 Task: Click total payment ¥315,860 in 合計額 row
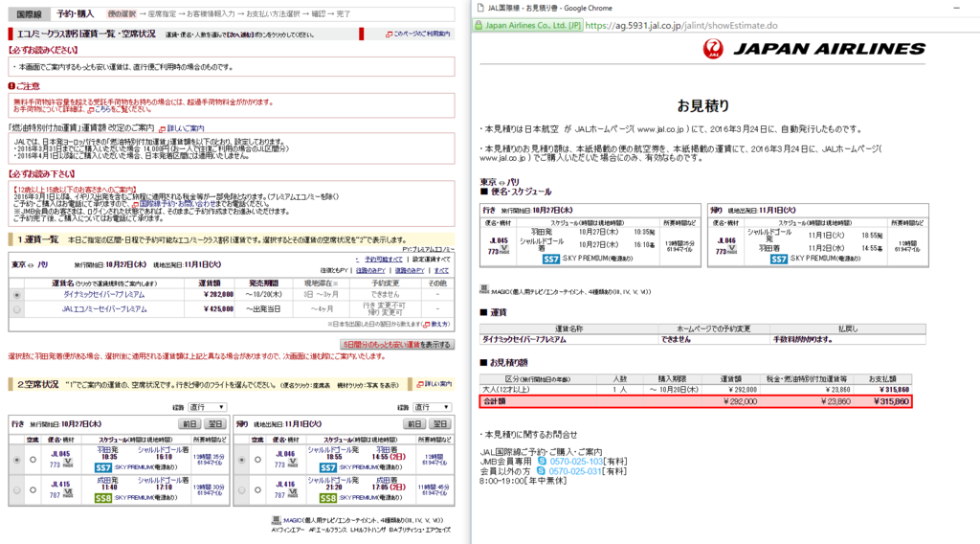tap(891, 401)
